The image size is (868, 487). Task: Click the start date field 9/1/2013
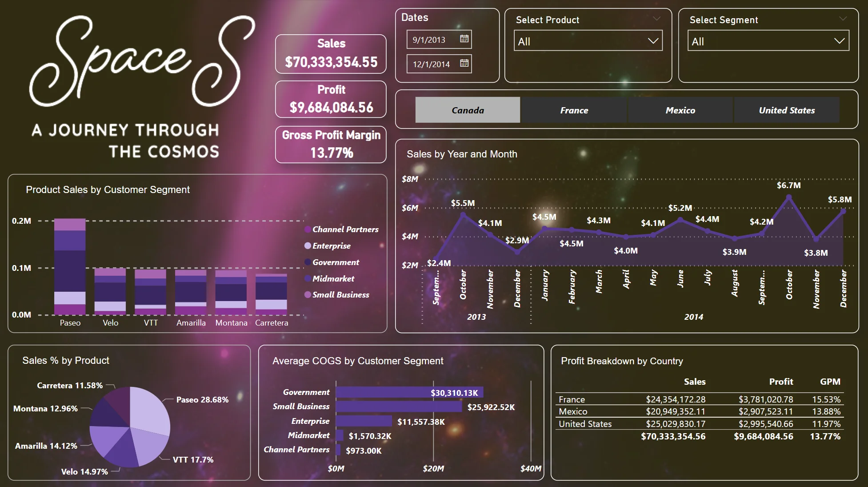click(429, 40)
